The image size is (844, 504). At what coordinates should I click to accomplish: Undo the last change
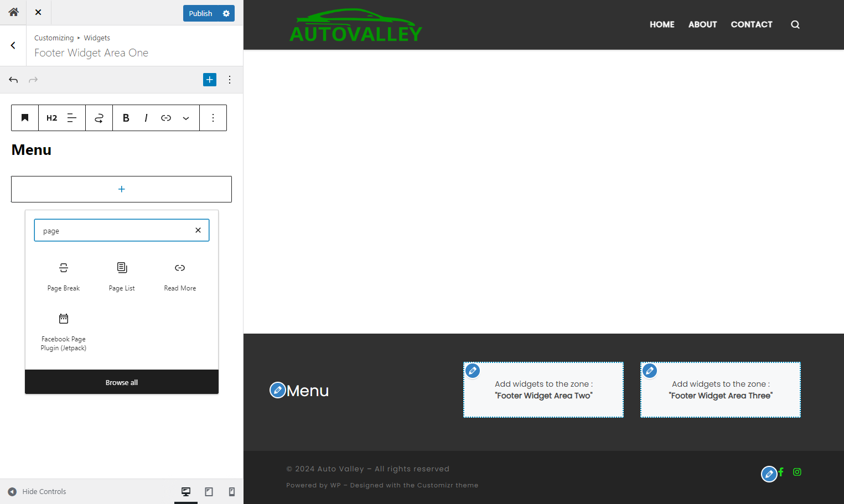coord(13,80)
